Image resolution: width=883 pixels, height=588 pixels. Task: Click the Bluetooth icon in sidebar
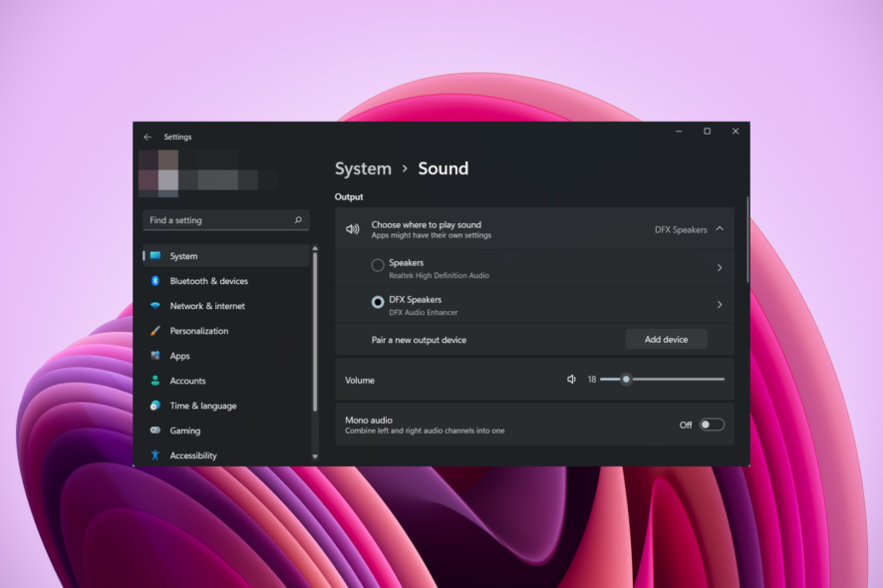pyautogui.click(x=155, y=280)
